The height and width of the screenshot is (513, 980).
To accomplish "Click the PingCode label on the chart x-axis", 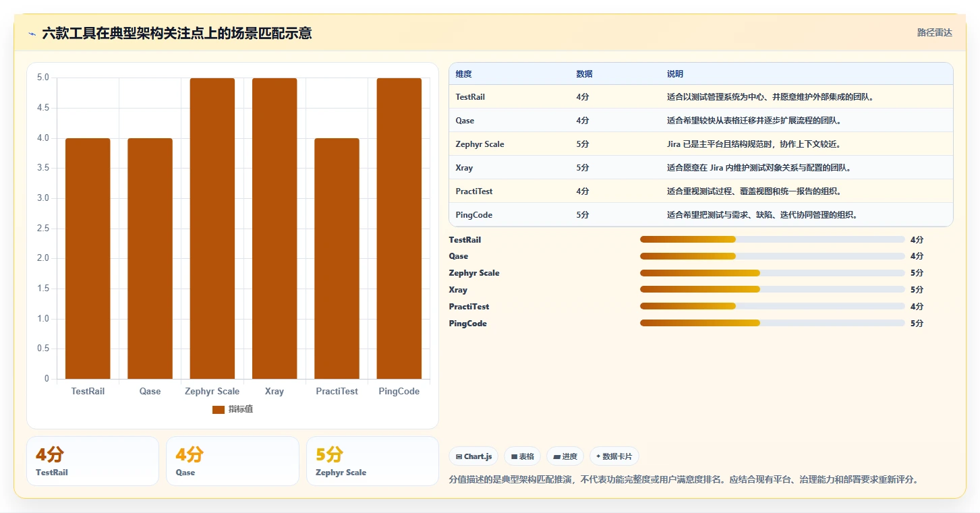I will (399, 391).
